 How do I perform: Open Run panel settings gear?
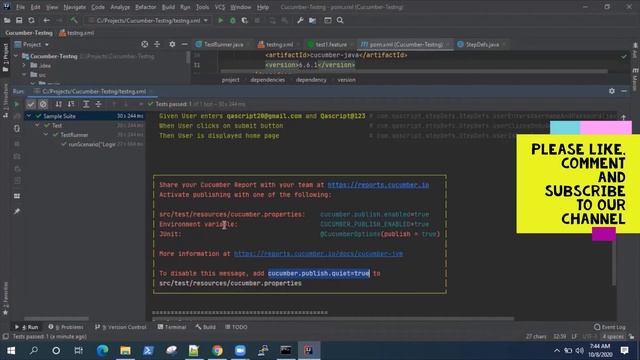pyautogui.click(x=612, y=91)
